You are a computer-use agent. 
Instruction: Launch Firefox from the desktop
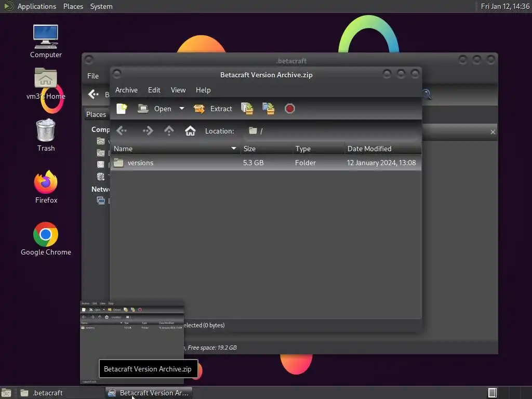46,187
